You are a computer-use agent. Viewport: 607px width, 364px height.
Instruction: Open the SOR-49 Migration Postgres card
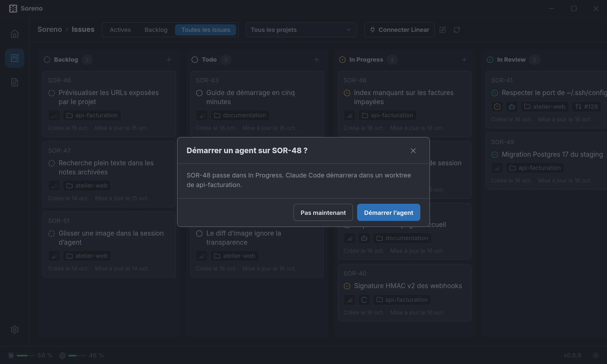[x=546, y=161]
